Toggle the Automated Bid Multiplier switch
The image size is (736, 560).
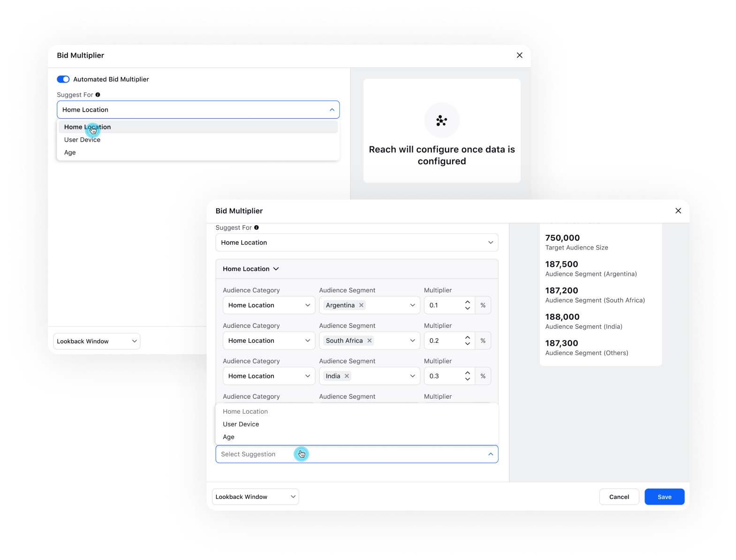63,79
